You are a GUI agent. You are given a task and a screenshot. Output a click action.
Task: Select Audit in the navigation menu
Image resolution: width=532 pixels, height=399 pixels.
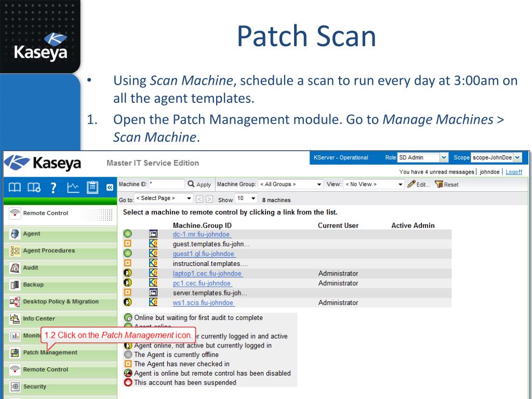(x=31, y=268)
